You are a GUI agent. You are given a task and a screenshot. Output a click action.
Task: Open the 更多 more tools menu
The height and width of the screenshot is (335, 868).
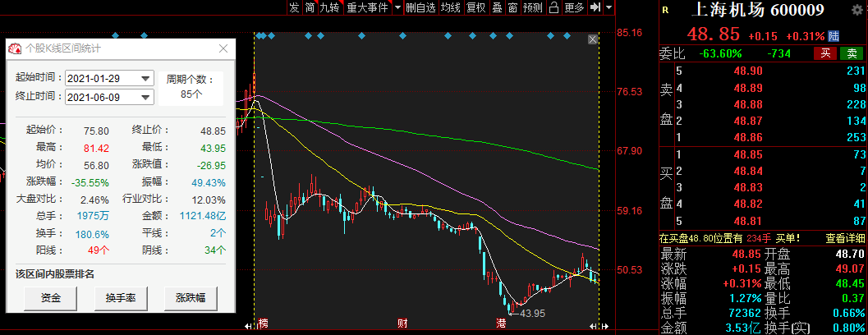click(x=574, y=7)
